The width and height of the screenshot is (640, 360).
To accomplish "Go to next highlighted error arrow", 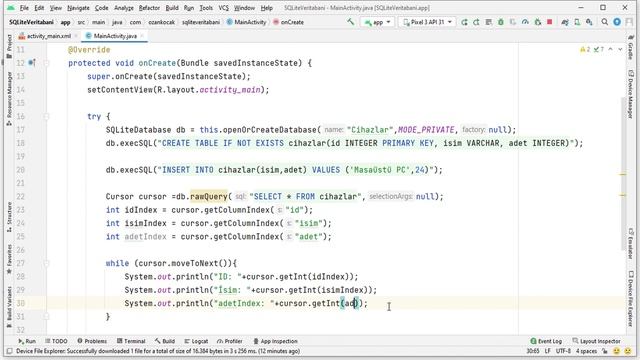I will [x=620, y=49].
